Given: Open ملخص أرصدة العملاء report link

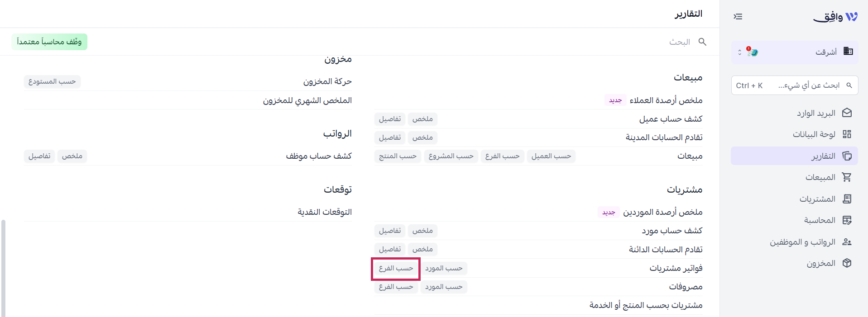Looking at the screenshot, I should coord(666,100).
